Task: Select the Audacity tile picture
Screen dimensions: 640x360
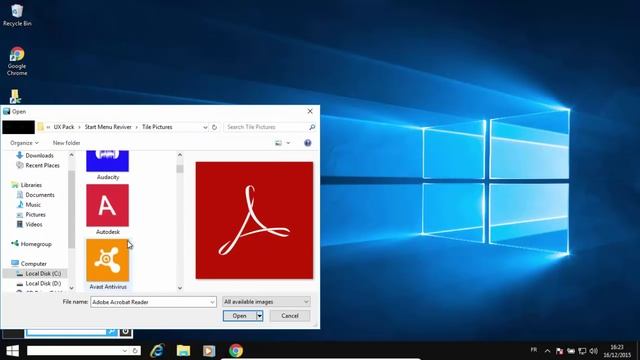Action: click(108, 165)
